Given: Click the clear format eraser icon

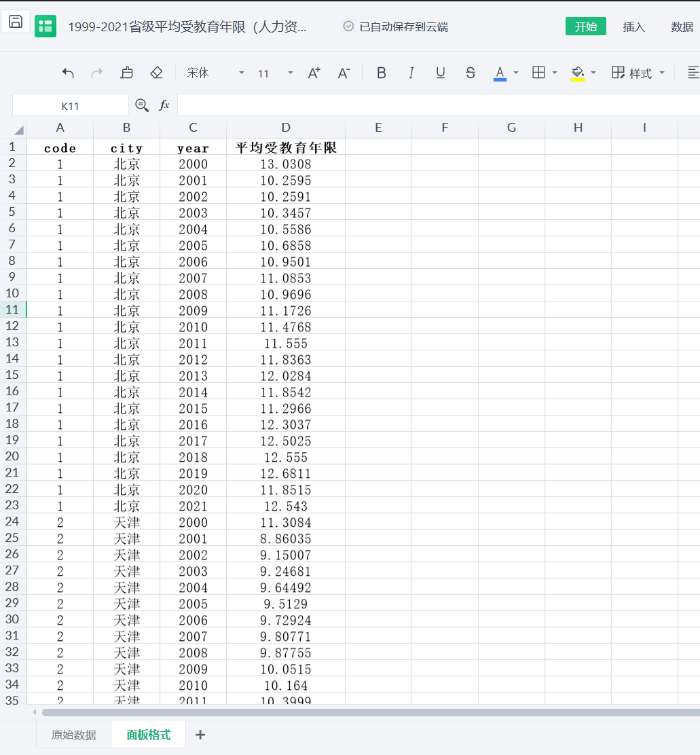Looking at the screenshot, I should pos(156,73).
